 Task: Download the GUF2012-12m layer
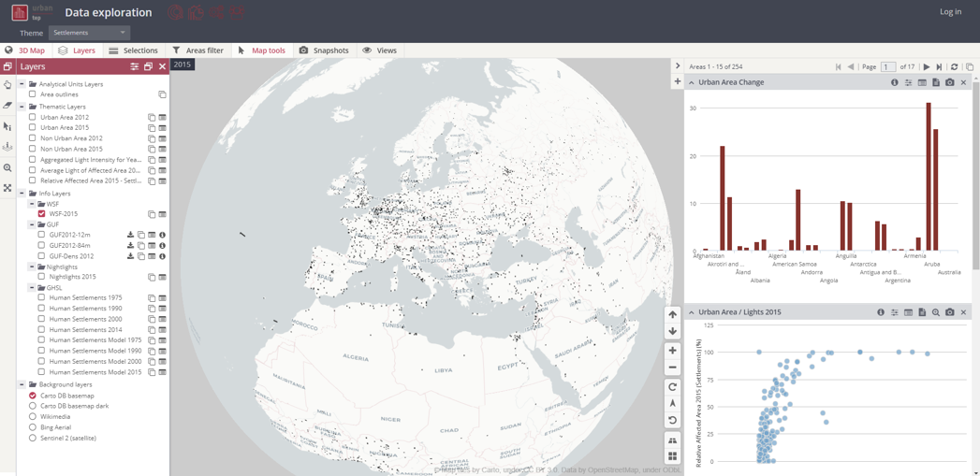pyautogui.click(x=131, y=235)
